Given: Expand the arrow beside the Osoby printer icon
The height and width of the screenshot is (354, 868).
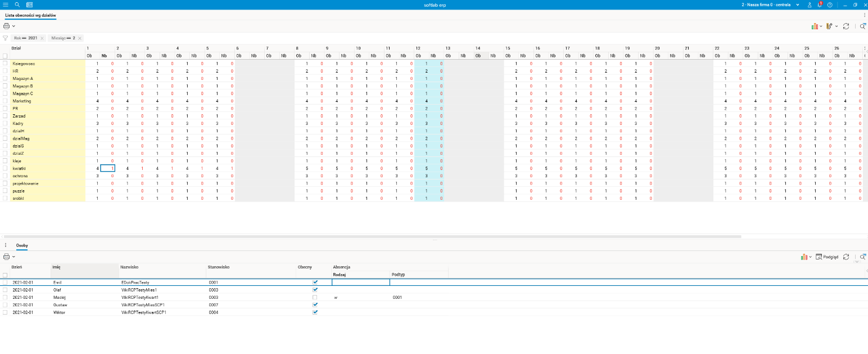Looking at the screenshot, I should click(13, 257).
